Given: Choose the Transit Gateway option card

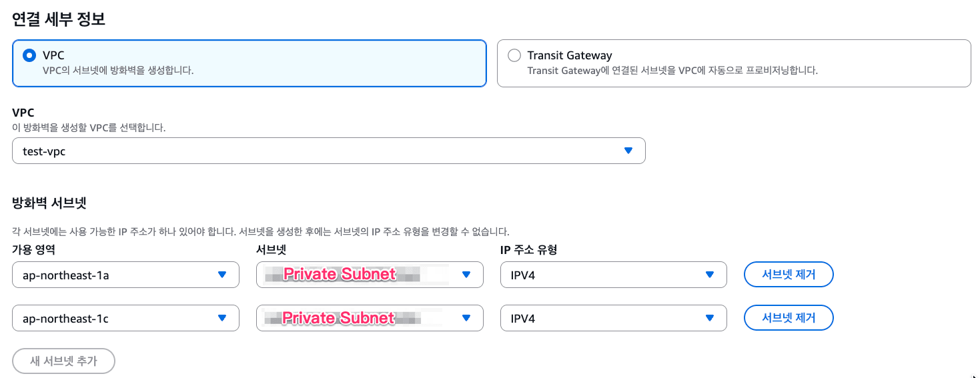Looking at the screenshot, I should click(733, 63).
